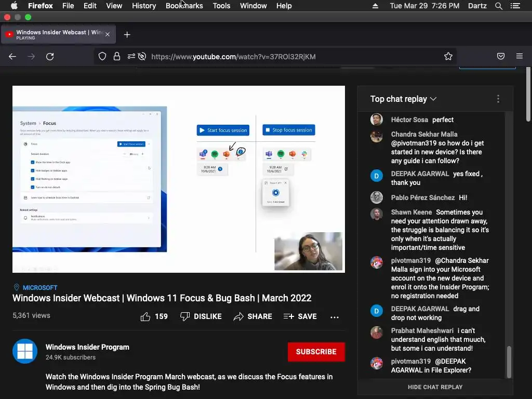532x399 pixels.
Task: Open site permissions icon in address bar
Action: (131, 56)
